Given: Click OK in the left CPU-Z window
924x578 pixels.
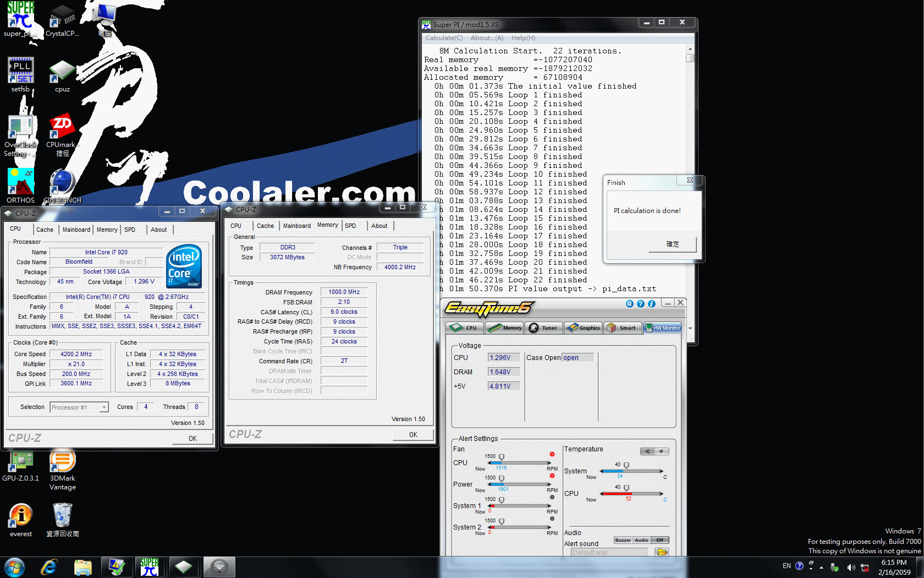Looking at the screenshot, I should pos(193,439).
